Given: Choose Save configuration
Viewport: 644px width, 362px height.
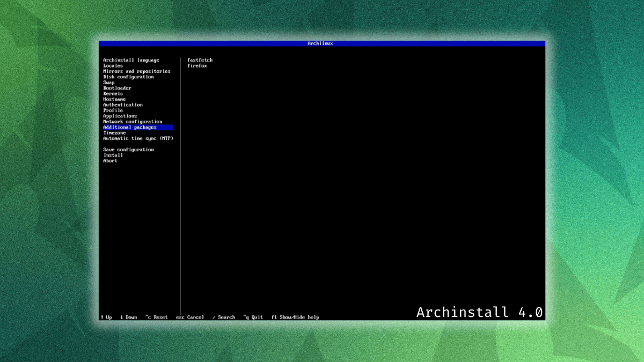Looking at the screenshot, I should (x=128, y=149).
